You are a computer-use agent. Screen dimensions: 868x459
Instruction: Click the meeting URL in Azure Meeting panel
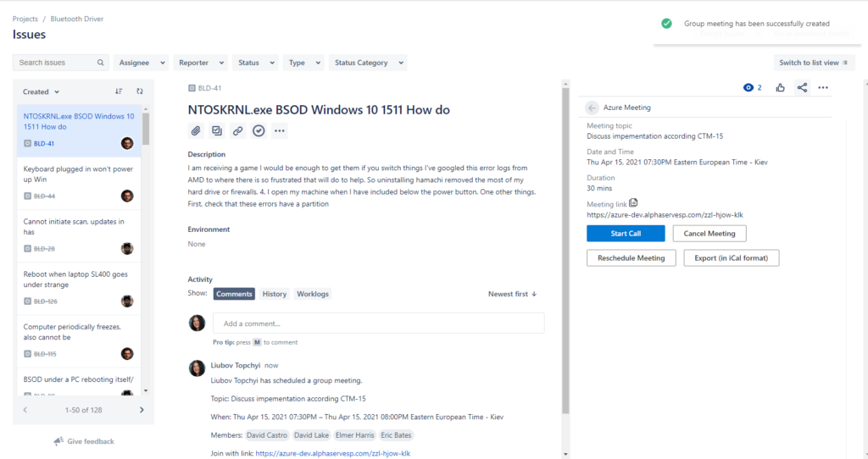[665, 214]
